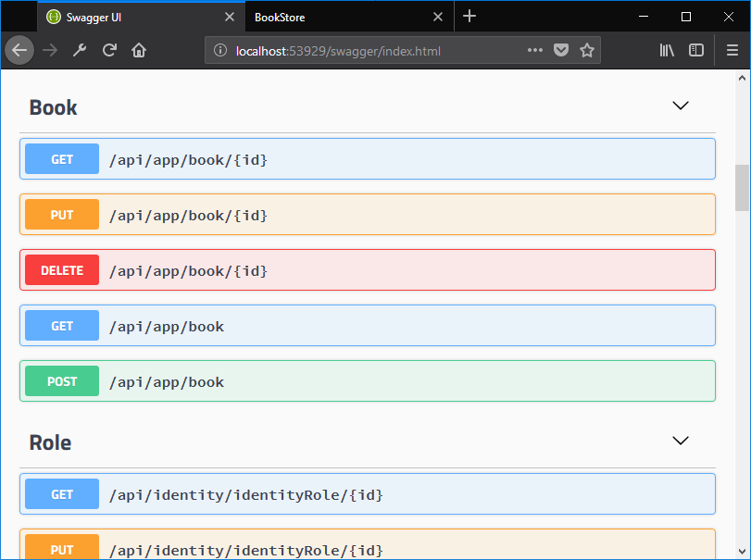This screenshot has width=751, height=560.
Task: Bookmark this page with the star icon
Action: (x=586, y=50)
